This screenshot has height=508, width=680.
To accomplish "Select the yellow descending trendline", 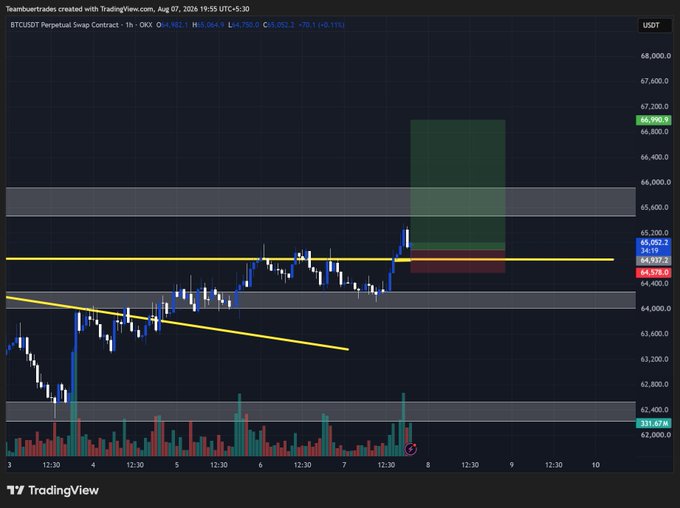I will 177,323.
